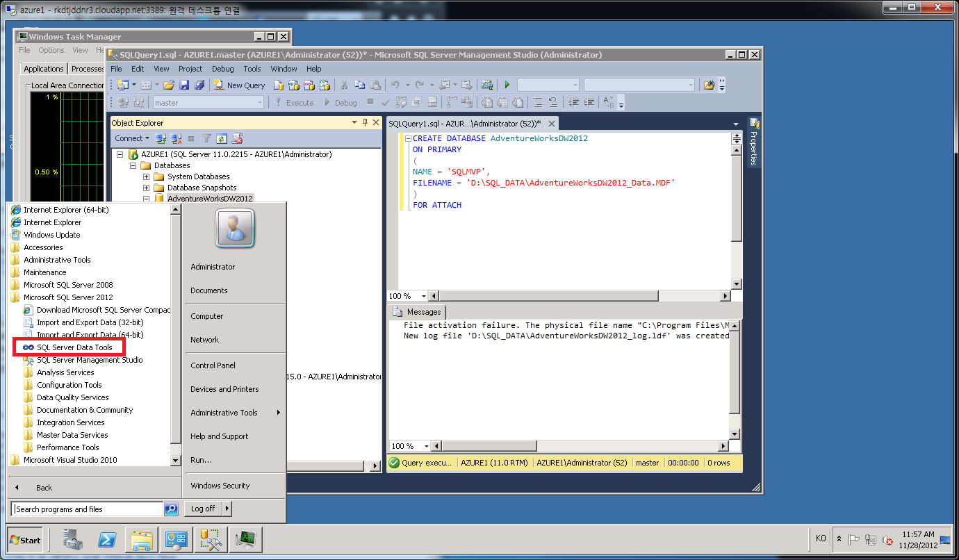
Task: Click the Object Explorer filter funnel icon
Action: tap(206, 138)
